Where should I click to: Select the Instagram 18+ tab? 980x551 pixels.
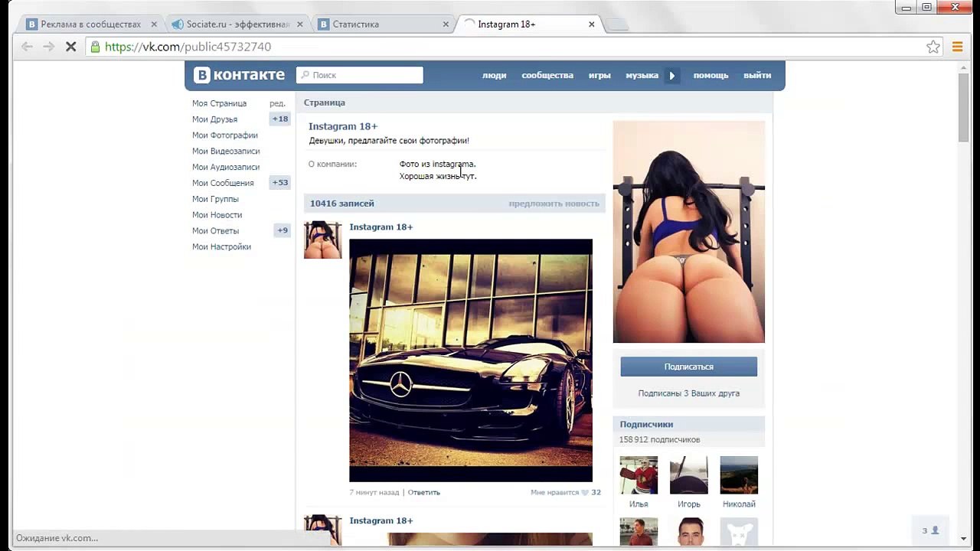click(529, 24)
